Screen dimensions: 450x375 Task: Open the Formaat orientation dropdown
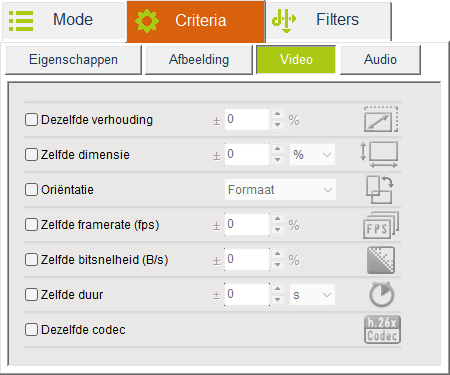coord(280,190)
